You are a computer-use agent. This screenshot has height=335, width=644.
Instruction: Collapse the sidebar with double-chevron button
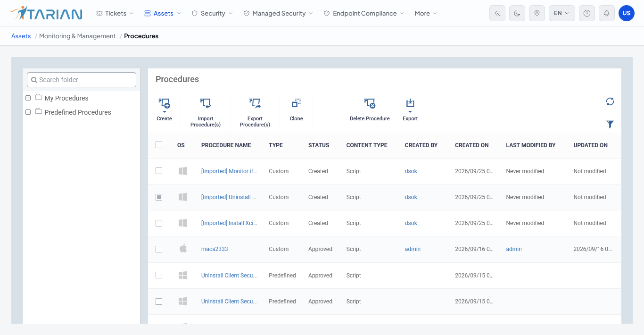[497, 13]
